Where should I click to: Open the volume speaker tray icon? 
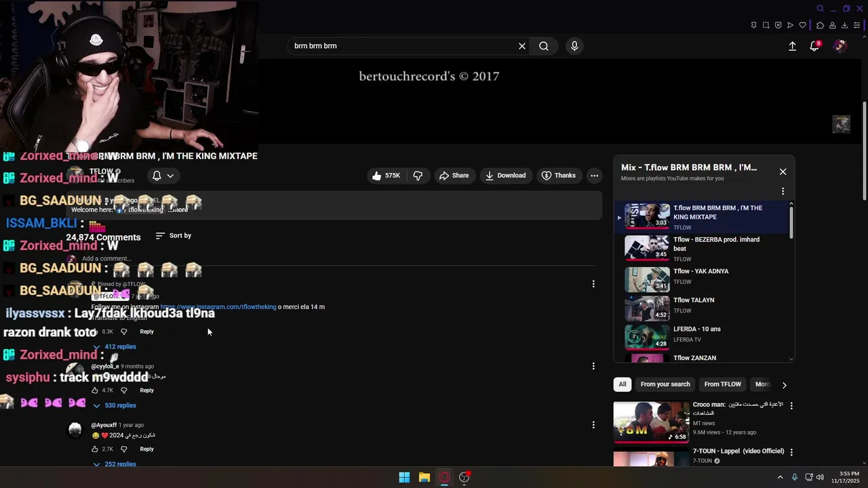click(x=820, y=477)
